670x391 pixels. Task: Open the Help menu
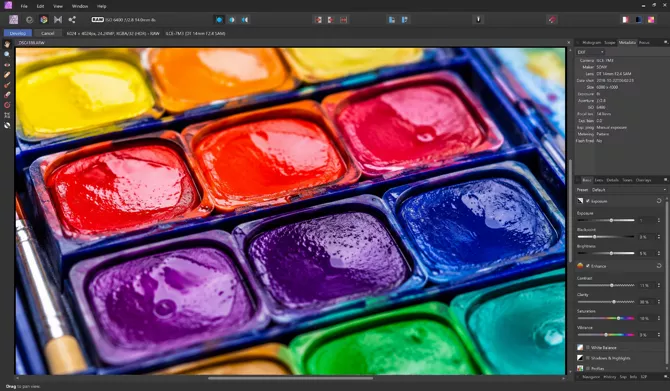point(102,6)
